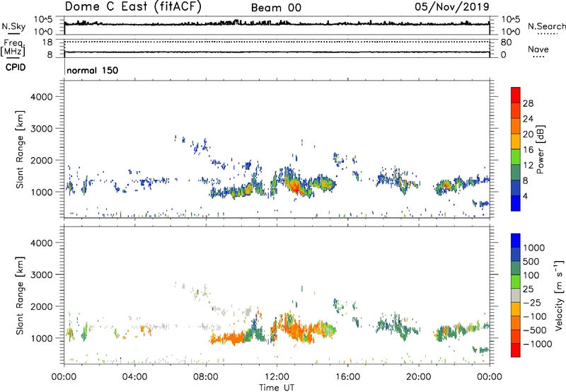Viewport: 566px width, 392px height.
Task: Select the red top segment of the power colorbar
Action: point(516,95)
